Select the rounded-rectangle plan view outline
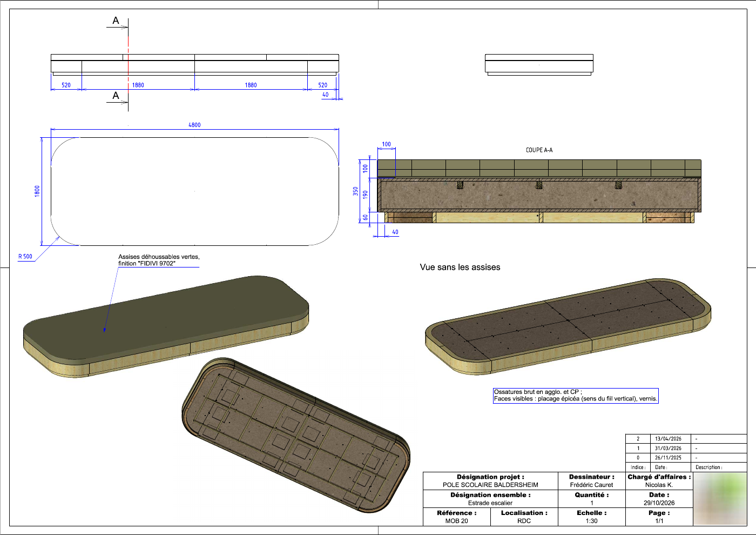Screen dimensions: 756x535 (194, 191)
